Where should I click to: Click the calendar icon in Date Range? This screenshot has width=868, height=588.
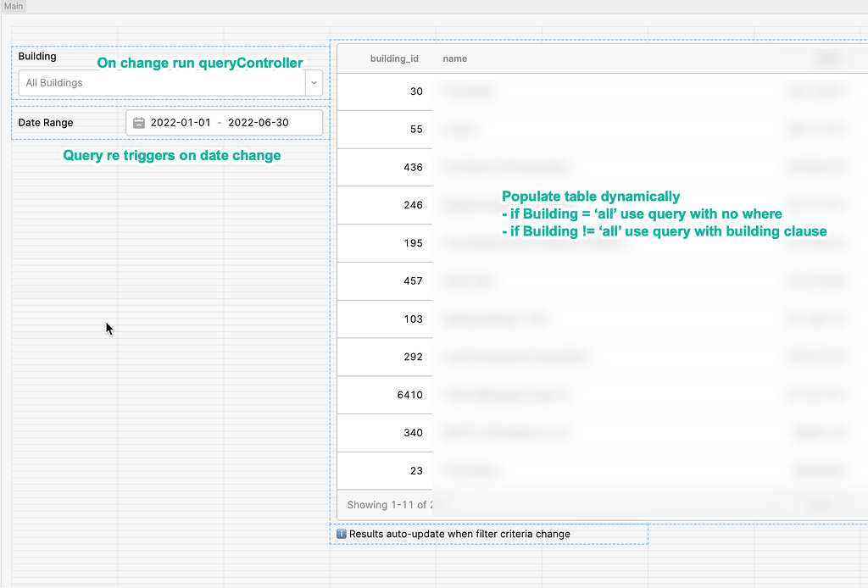[x=139, y=123]
